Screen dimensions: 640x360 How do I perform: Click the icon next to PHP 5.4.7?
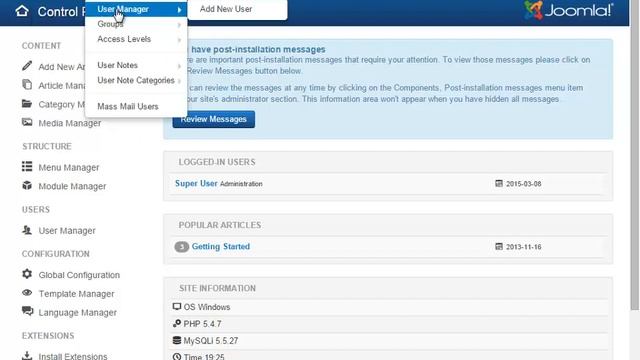click(x=177, y=323)
